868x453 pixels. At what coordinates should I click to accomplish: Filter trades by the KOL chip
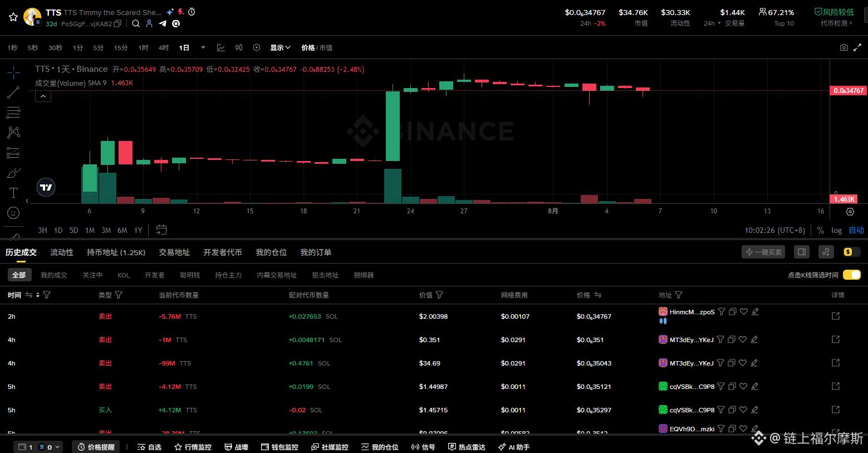[x=124, y=275]
